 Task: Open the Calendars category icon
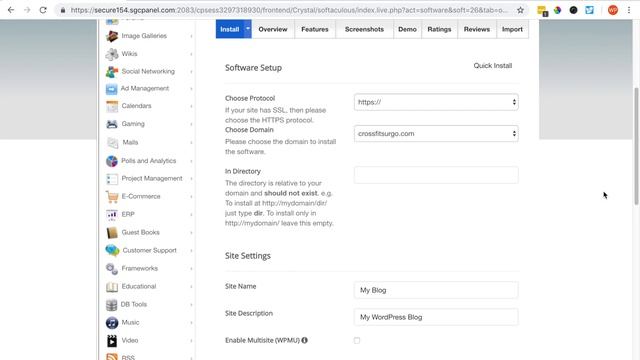click(x=112, y=106)
